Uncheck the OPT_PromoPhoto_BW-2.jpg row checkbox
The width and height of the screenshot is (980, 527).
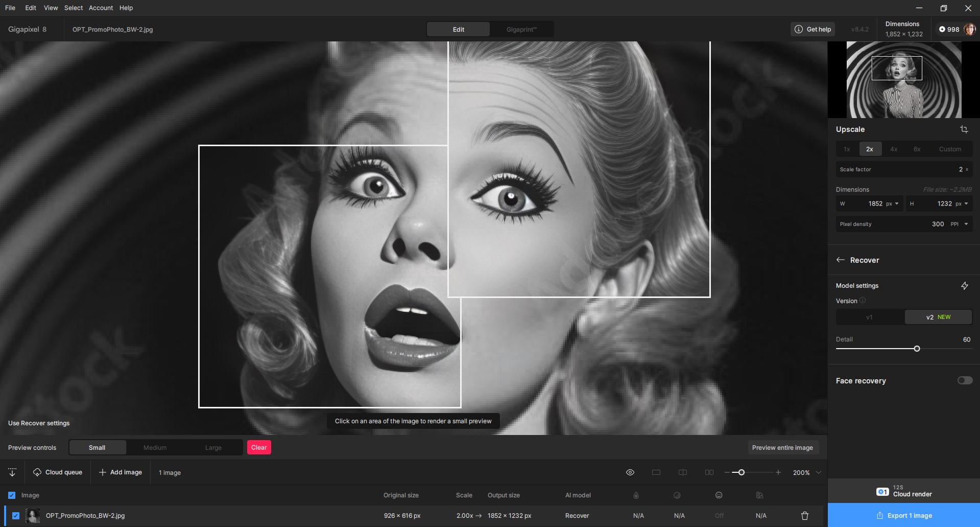(x=16, y=516)
